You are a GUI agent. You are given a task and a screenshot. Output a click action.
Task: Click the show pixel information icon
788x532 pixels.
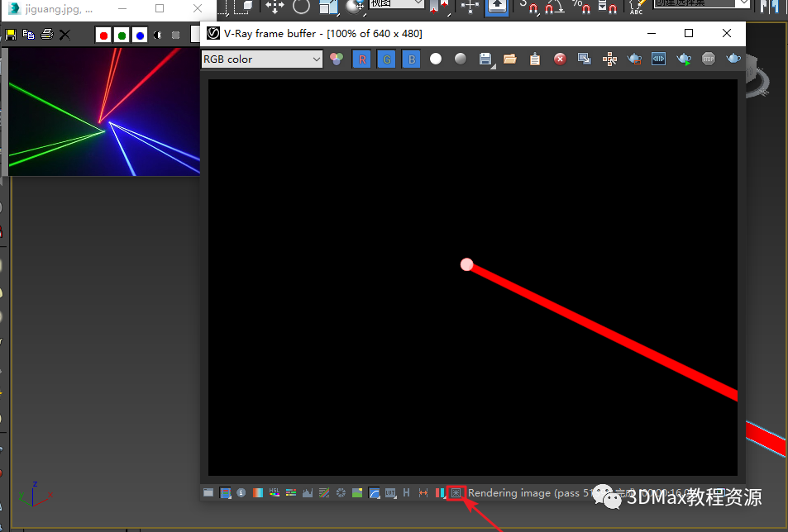241,493
